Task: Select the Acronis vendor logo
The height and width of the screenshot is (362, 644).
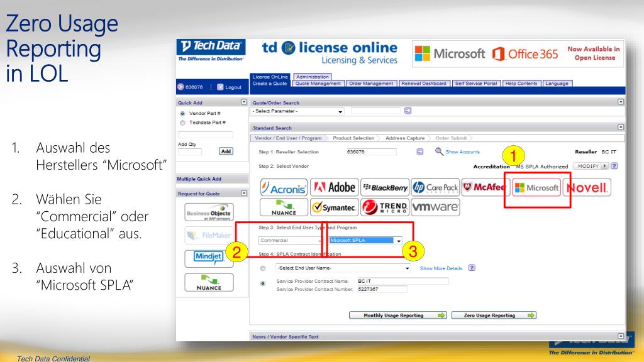Action: point(284,188)
